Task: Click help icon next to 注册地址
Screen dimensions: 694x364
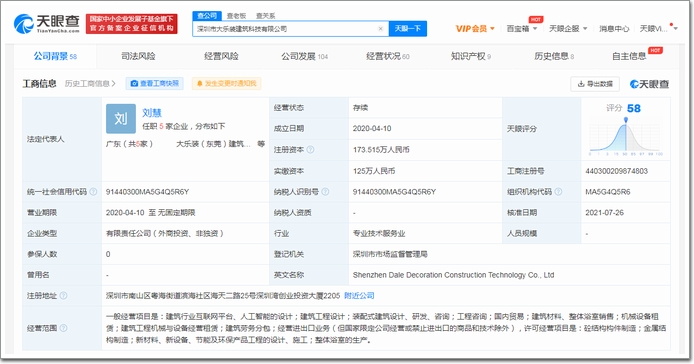Action: (x=63, y=295)
